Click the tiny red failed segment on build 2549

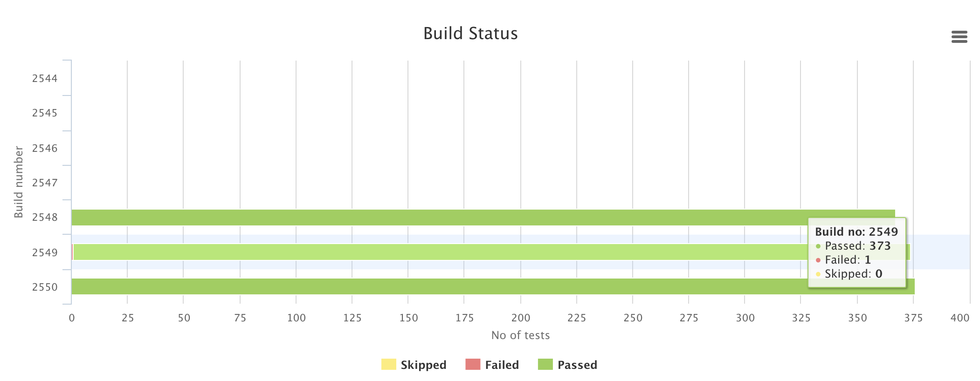pyautogui.click(x=72, y=252)
